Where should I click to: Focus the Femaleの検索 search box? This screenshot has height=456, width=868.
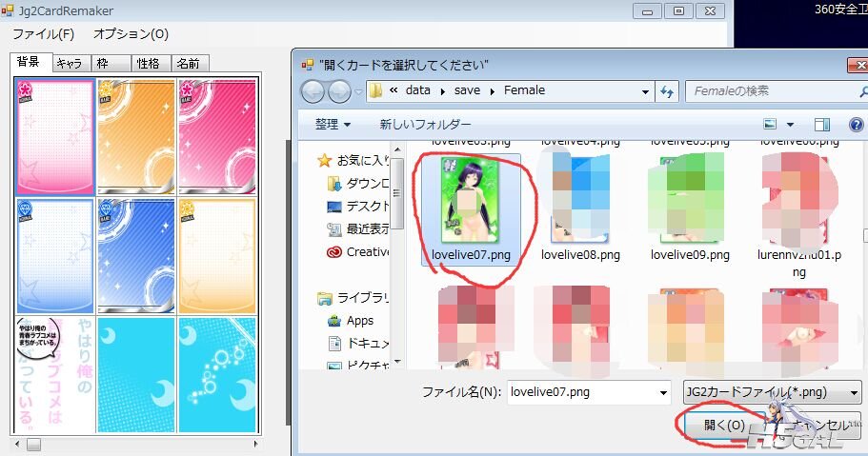pyautogui.click(x=775, y=91)
